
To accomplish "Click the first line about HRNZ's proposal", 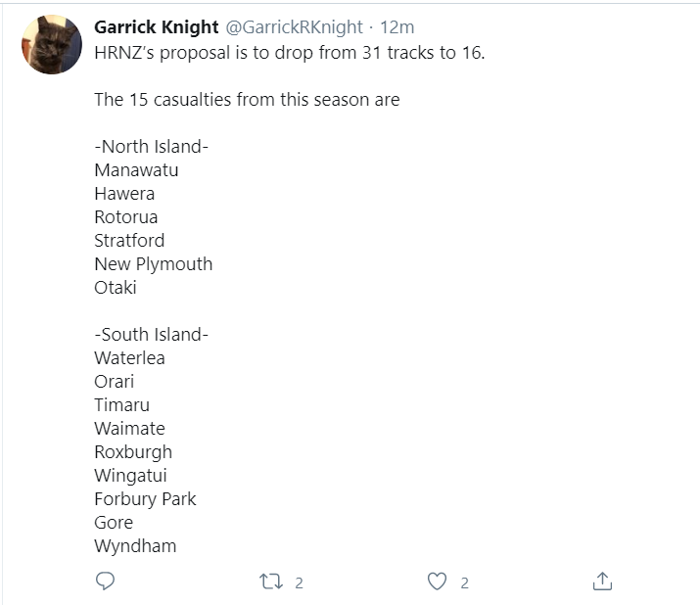I will pos(289,53).
